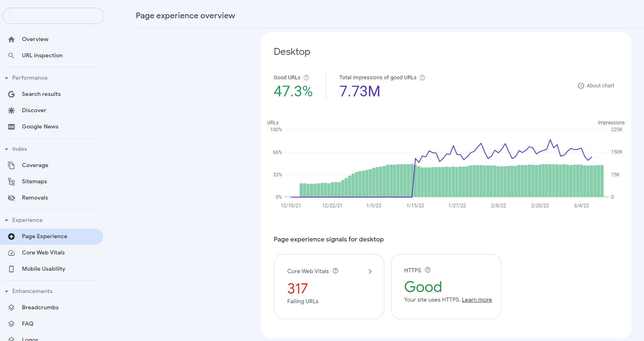Click help icon beside Core Web Vitals card title

pyautogui.click(x=335, y=271)
